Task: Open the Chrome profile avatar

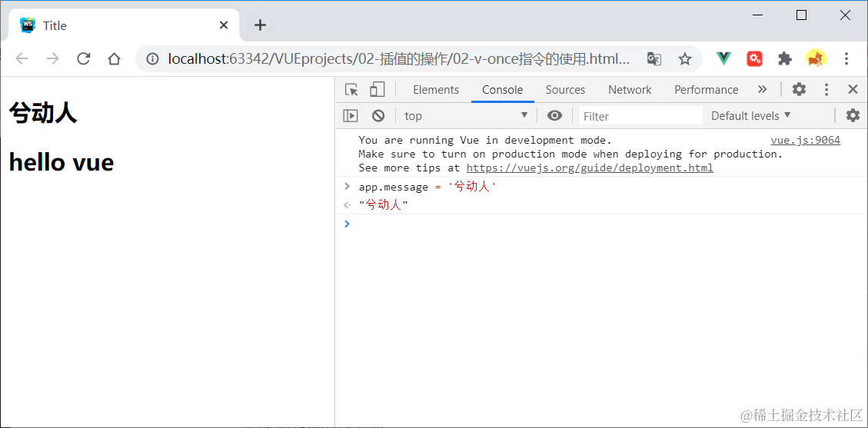Action: point(816,58)
